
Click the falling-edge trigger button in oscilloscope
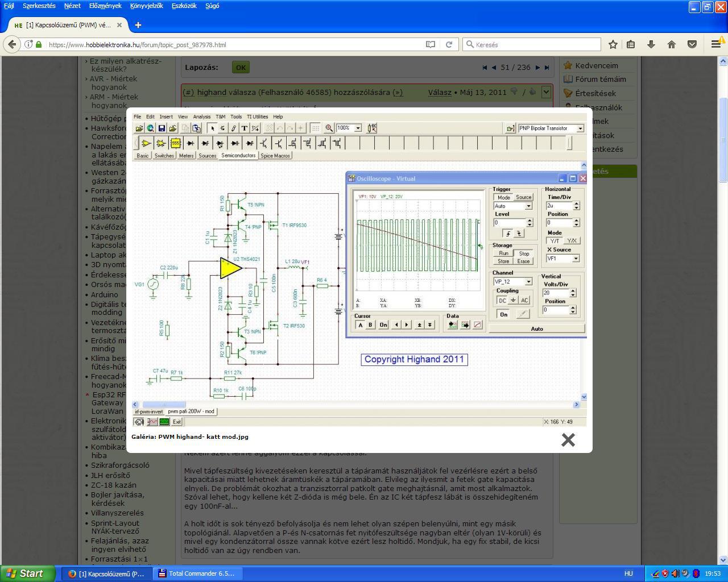coord(519,234)
